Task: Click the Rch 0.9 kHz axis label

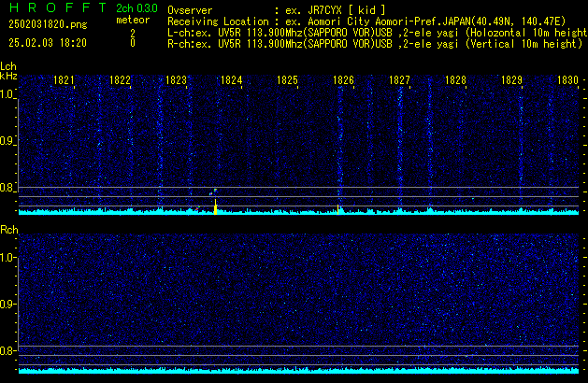Action: click(7, 304)
